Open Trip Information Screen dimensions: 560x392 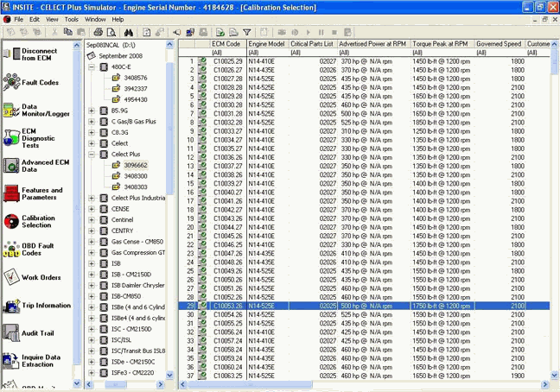pyautogui.click(x=36, y=306)
